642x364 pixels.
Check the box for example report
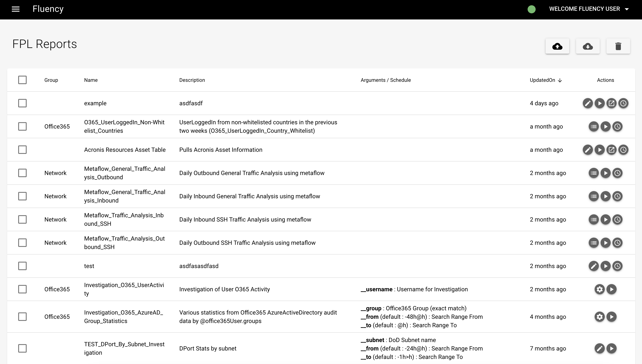[x=22, y=103]
